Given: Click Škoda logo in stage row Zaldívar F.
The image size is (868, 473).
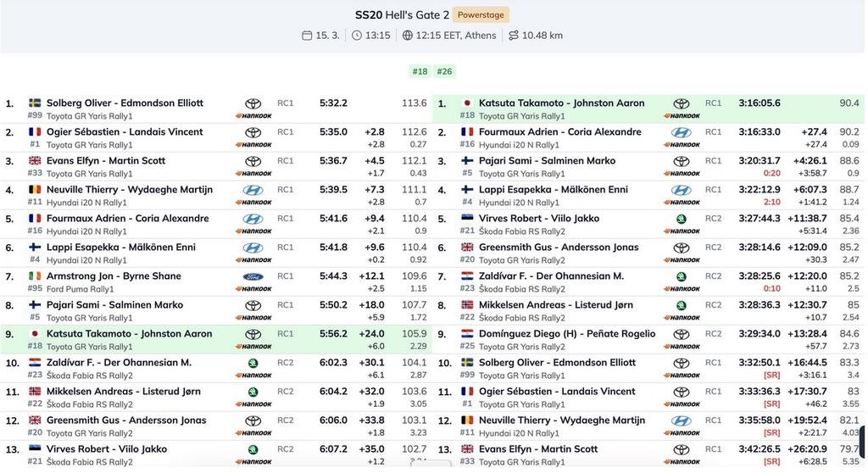Looking at the screenshot, I should pyautogui.click(x=253, y=363).
